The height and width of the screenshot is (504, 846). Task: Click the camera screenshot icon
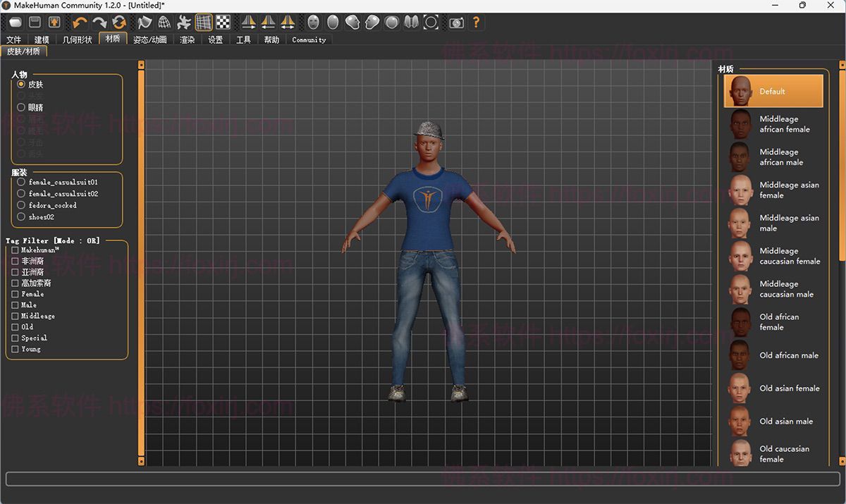[457, 23]
